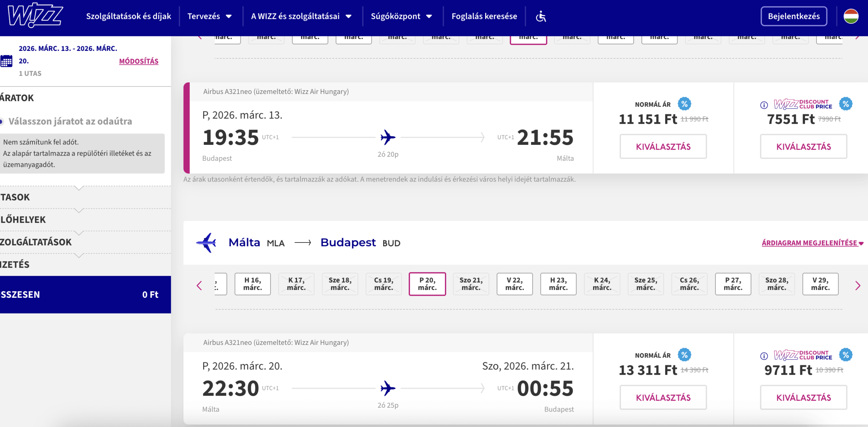Open Foglalás keresése in the top menu
Screen dimensions: 868x427
[x=484, y=16]
